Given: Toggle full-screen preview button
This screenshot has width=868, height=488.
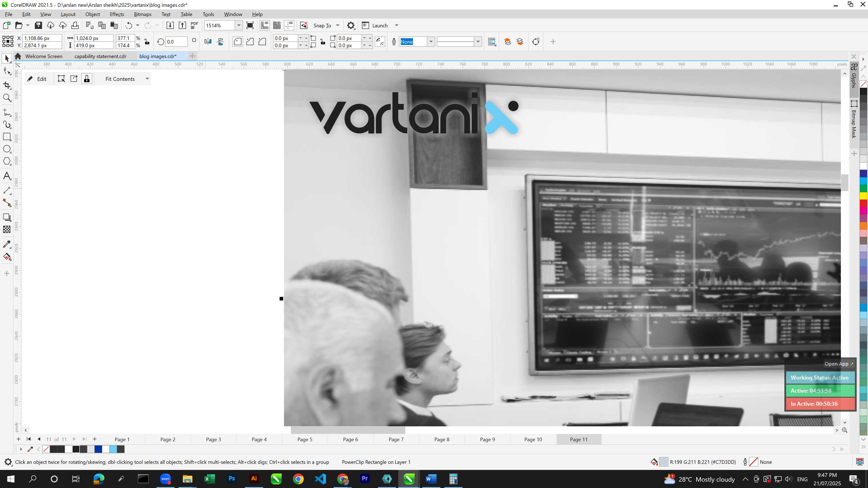Looking at the screenshot, I should point(250,26).
